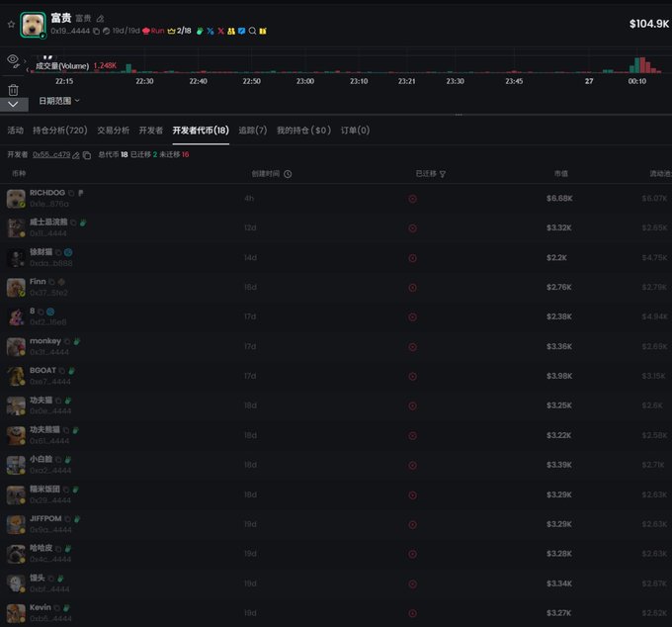
Task: Copy the 0x19...4444 contract address
Action: coord(97,31)
